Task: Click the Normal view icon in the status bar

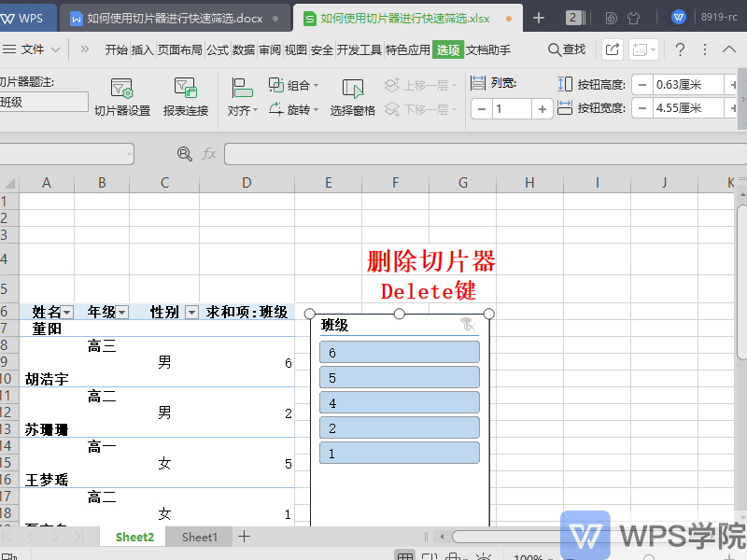Action: coord(405,556)
